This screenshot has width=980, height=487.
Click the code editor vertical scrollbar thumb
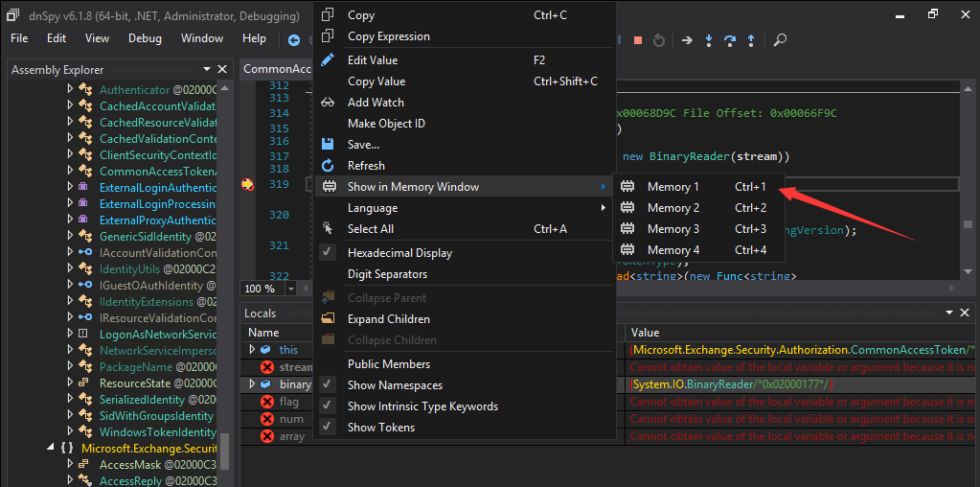(x=968, y=223)
